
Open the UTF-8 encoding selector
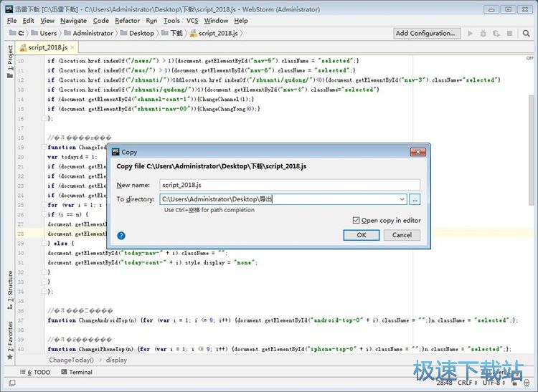pyautogui.click(x=494, y=383)
